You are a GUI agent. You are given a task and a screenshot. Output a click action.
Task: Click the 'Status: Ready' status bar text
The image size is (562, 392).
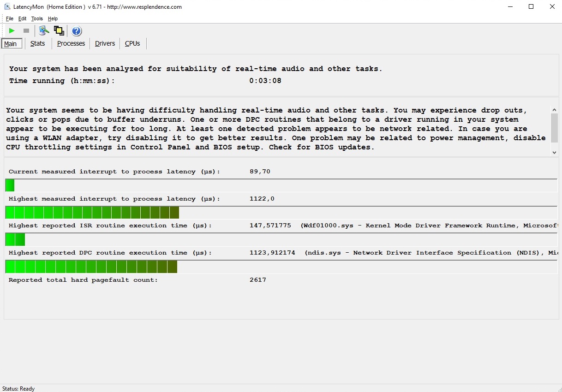coord(18,389)
